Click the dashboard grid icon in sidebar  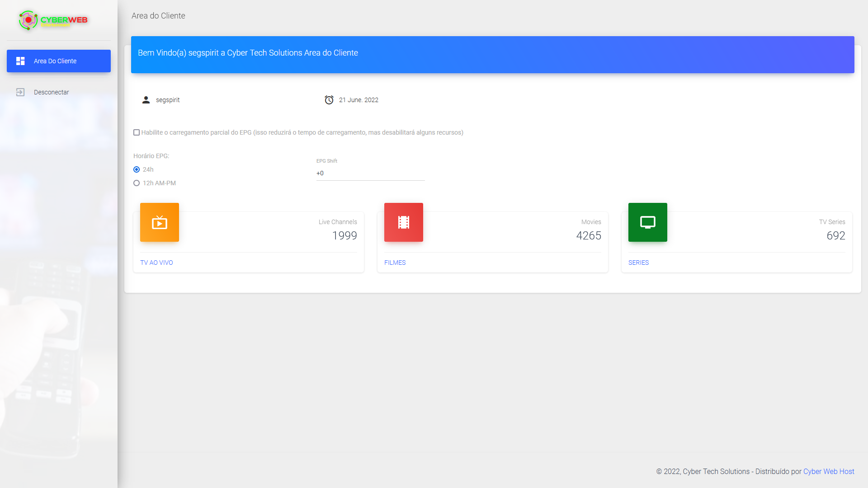[x=20, y=61]
